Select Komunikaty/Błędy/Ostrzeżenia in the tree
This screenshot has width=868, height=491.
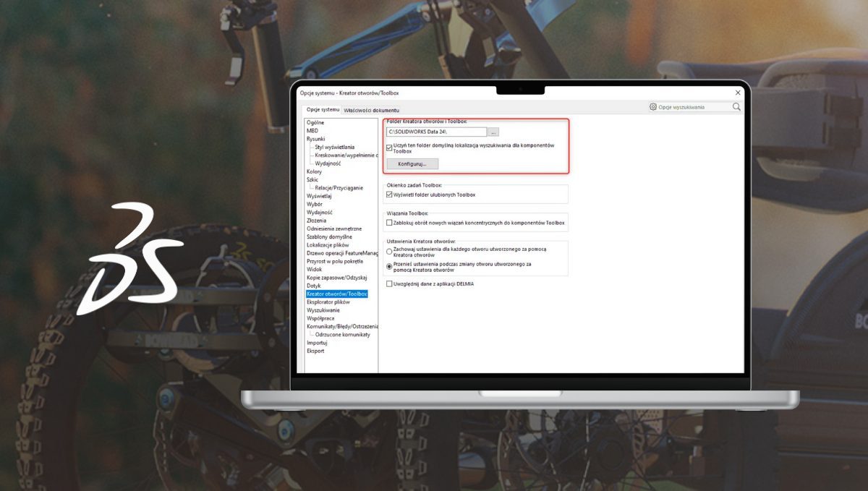coord(342,326)
